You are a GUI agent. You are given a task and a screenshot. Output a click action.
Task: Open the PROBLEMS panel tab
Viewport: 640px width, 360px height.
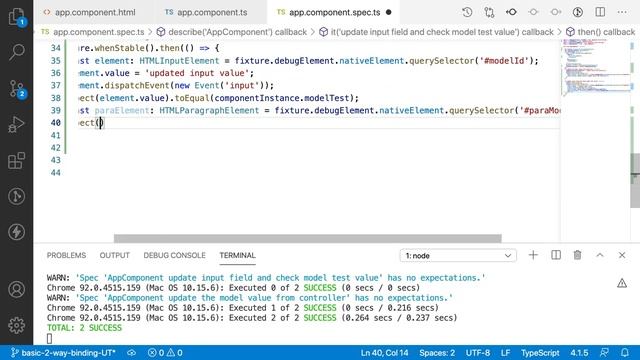(x=66, y=255)
